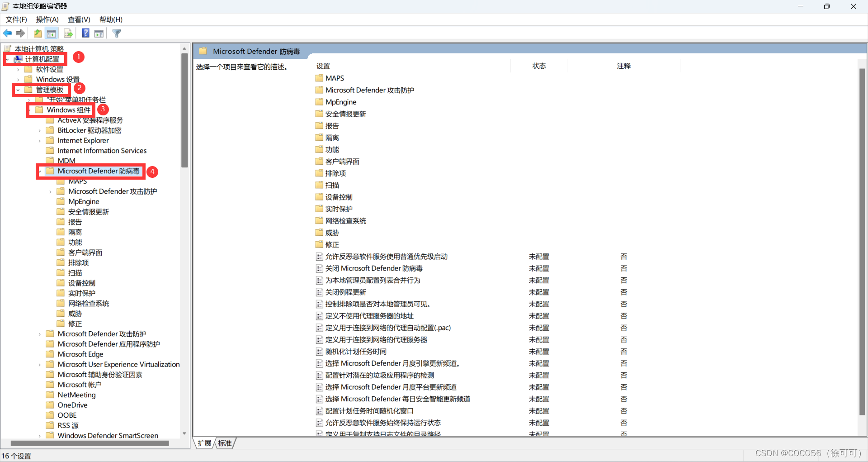This screenshot has height=462, width=868.
Task: Switch to the 扩展 tab
Action: tap(204, 443)
